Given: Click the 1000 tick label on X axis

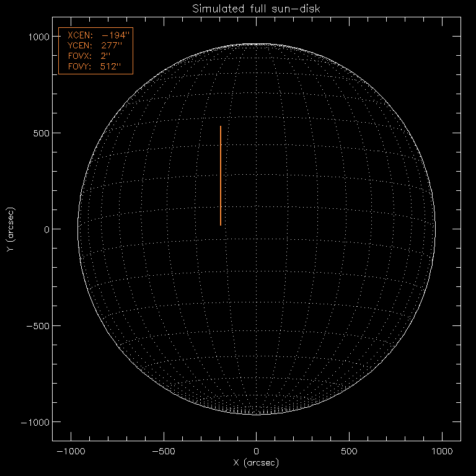Looking at the screenshot, I should pyautogui.click(x=443, y=451).
